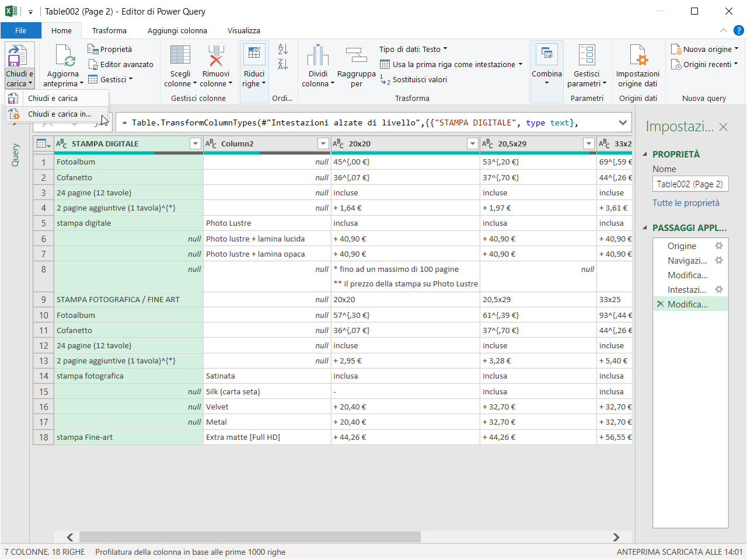Click the ABC type icon of 20x20 column
The image size is (747, 560).
coord(338,143)
